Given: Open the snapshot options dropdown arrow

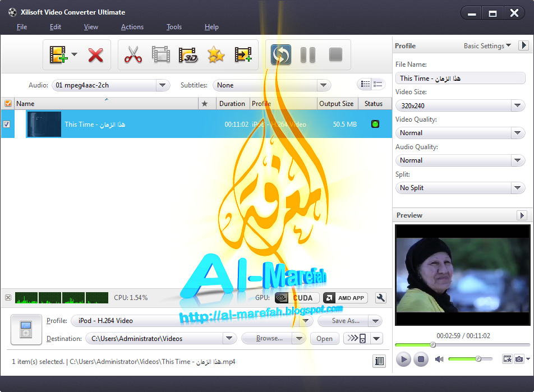Looking at the screenshot, I should [x=528, y=358].
